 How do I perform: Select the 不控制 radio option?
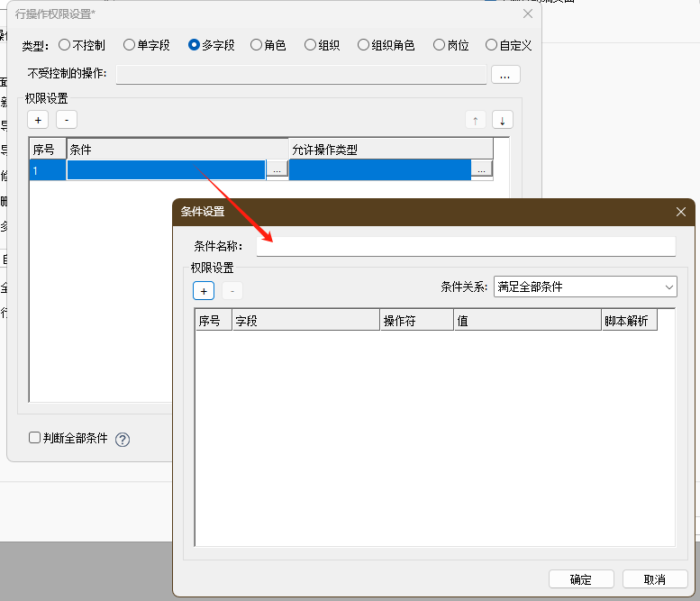coord(64,44)
